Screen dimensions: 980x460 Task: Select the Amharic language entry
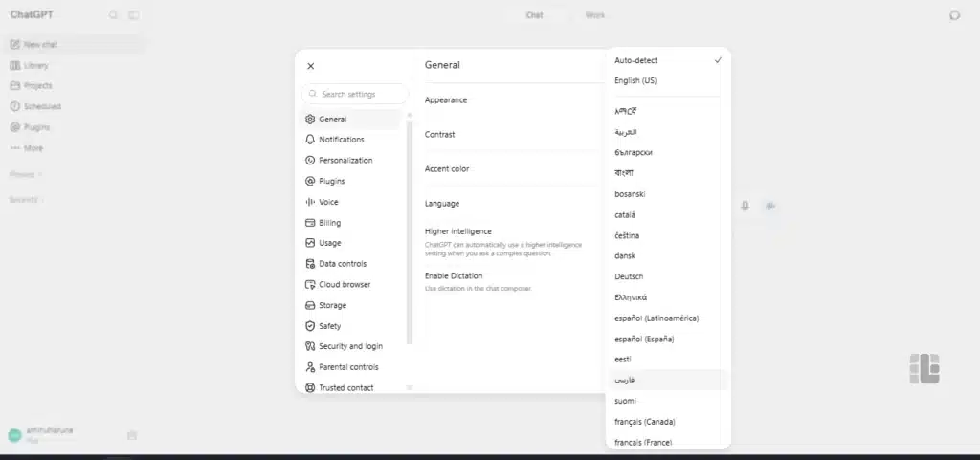pyautogui.click(x=667, y=111)
